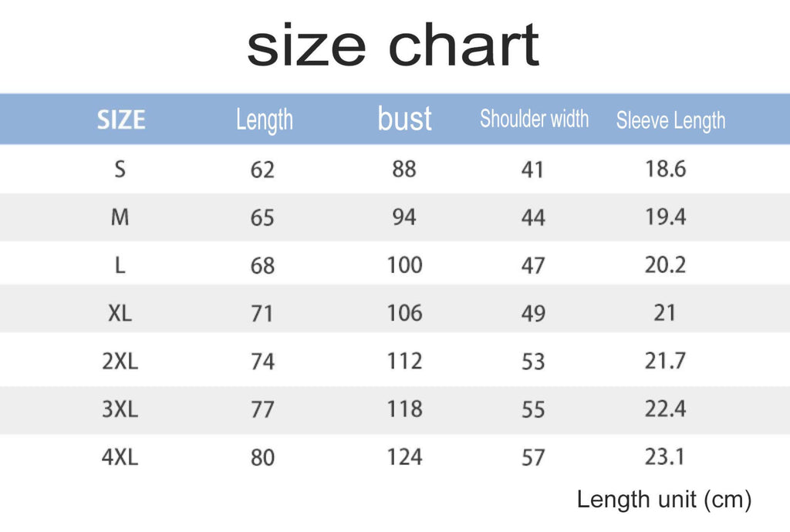Select the L size row label
The height and width of the screenshot is (532, 790).
click(x=120, y=265)
